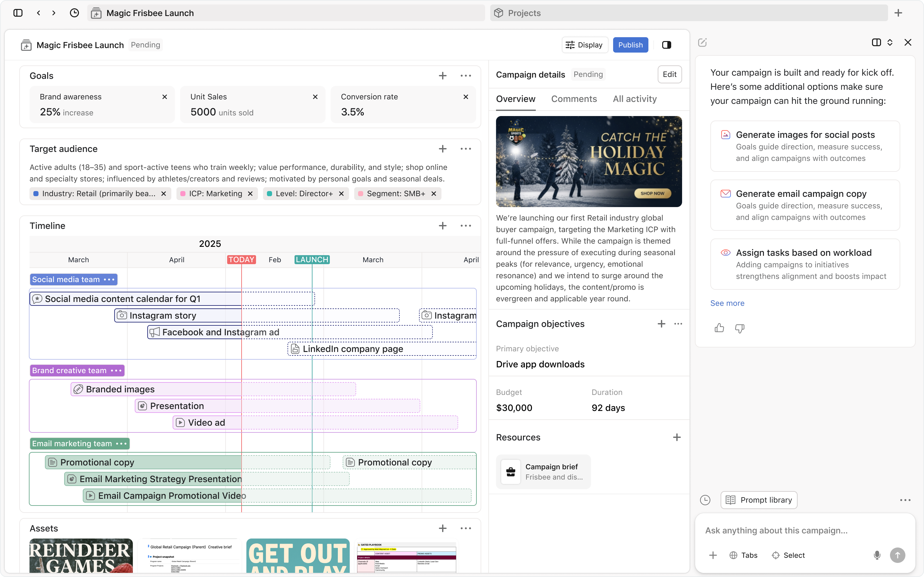This screenshot has width=924, height=577.
Task: Add a new goal with plus icon
Action: click(442, 76)
